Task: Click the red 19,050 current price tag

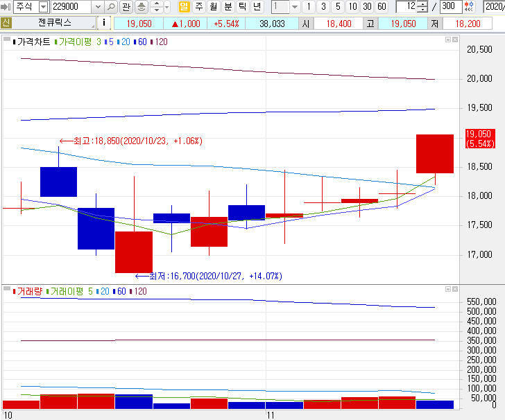Action: point(480,139)
